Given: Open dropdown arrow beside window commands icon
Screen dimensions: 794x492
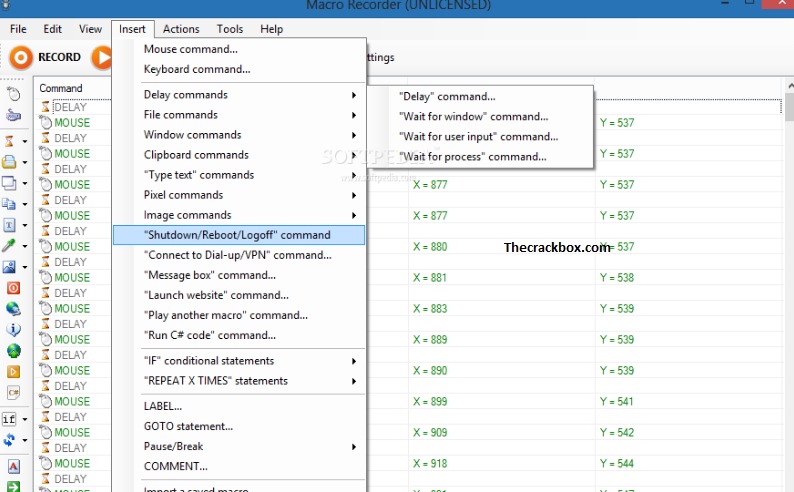Looking at the screenshot, I should point(25,183).
